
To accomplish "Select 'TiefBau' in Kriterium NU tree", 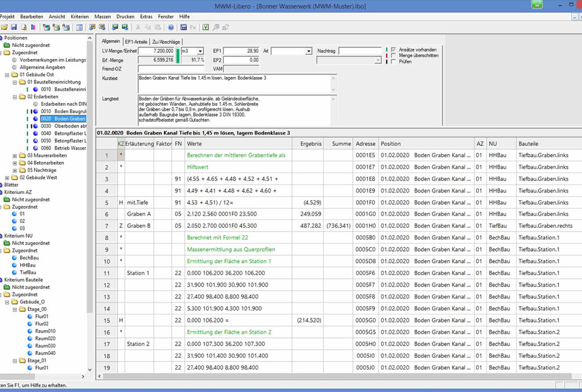I will tap(28, 273).
